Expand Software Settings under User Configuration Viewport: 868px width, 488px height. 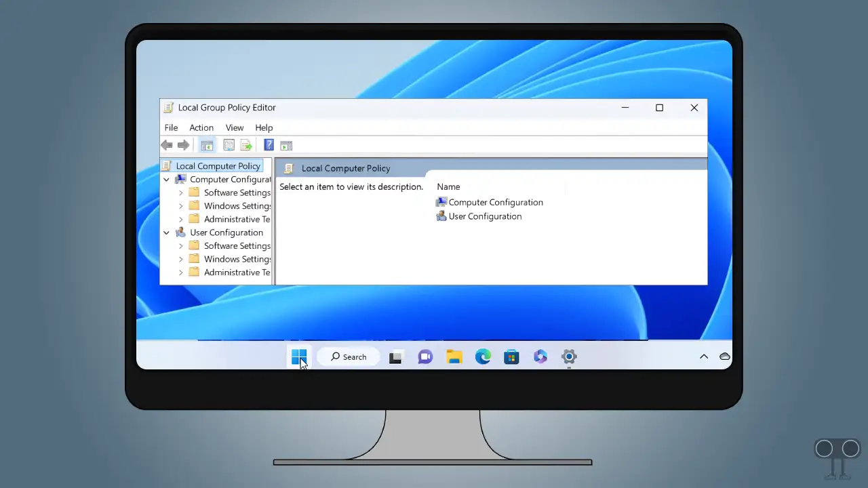coord(180,246)
